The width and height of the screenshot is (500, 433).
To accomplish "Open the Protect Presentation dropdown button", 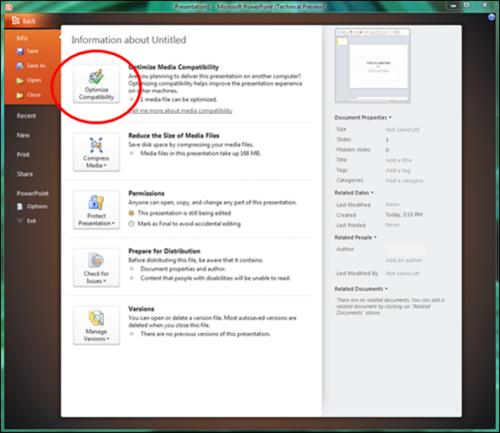I will click(96, 210).
